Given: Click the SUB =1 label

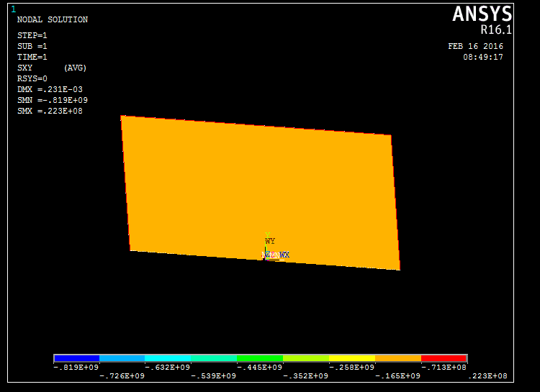Looking at the screenshot, I should (32, 46).
